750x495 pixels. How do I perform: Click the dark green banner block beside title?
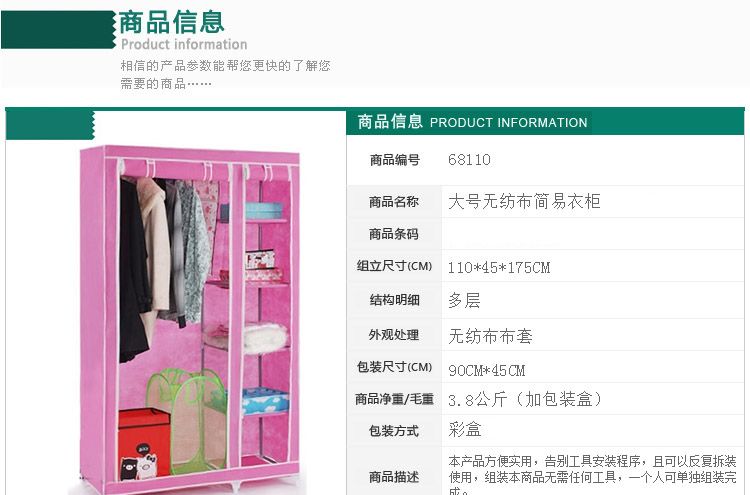pos(58,30)
